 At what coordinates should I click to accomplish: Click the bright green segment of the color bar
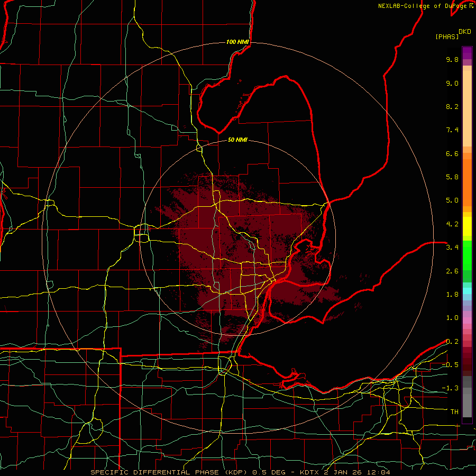[467, 255]
